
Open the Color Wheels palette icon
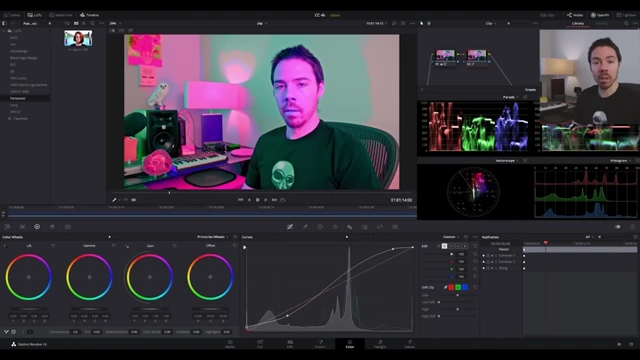click(x=37, y=227)
